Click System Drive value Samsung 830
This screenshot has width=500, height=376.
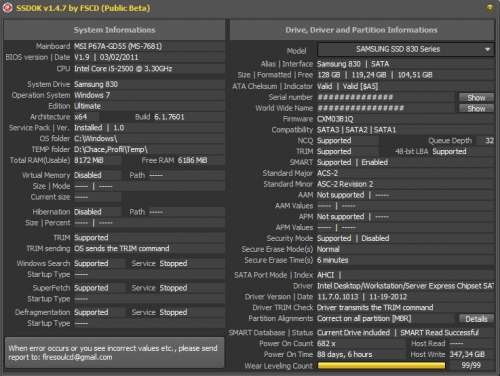(x=96, y=84)
